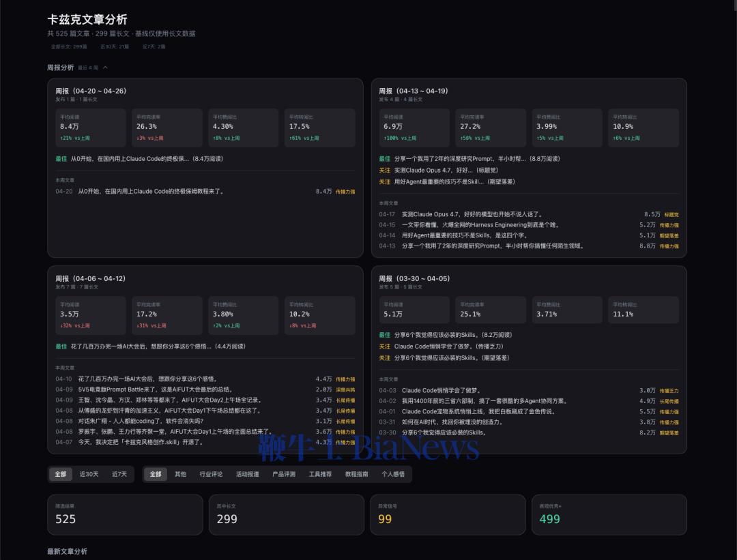Toggle the 近7天 time filter
737x560 pixels.
tap(120, 474)
